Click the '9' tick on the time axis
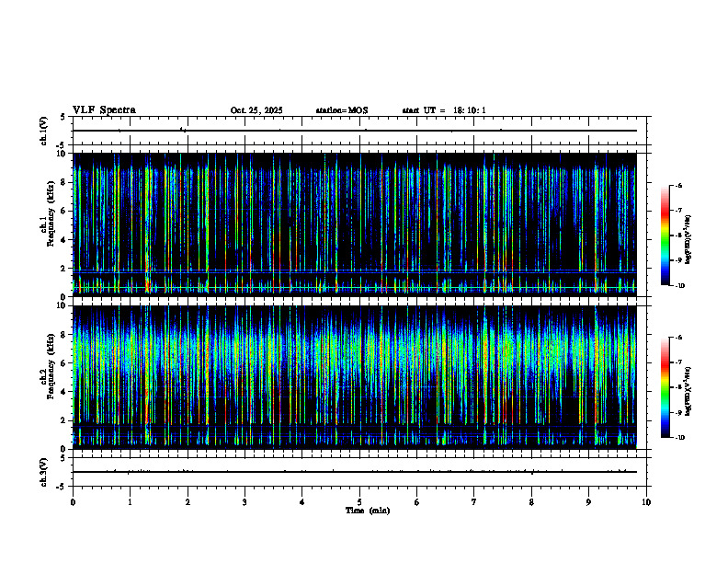 tap(588, 502)
